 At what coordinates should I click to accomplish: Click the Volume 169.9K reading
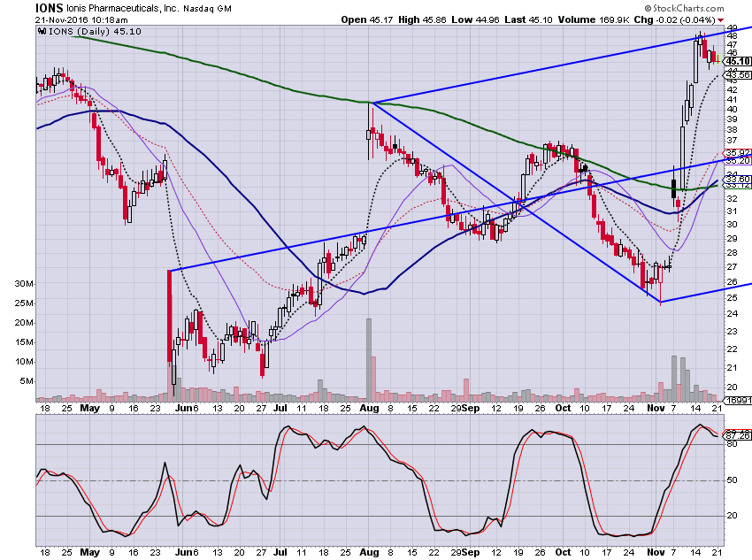(x=594, y=19)
